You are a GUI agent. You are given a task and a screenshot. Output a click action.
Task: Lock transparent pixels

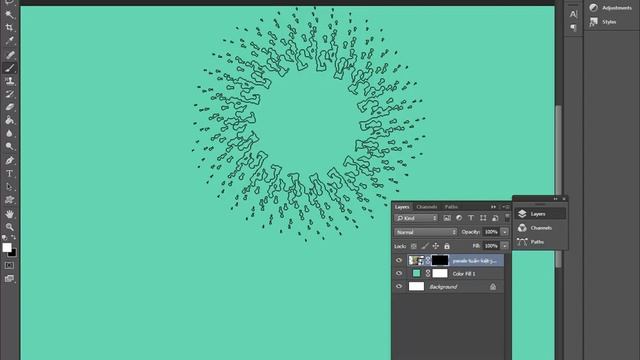click(413, 246)
